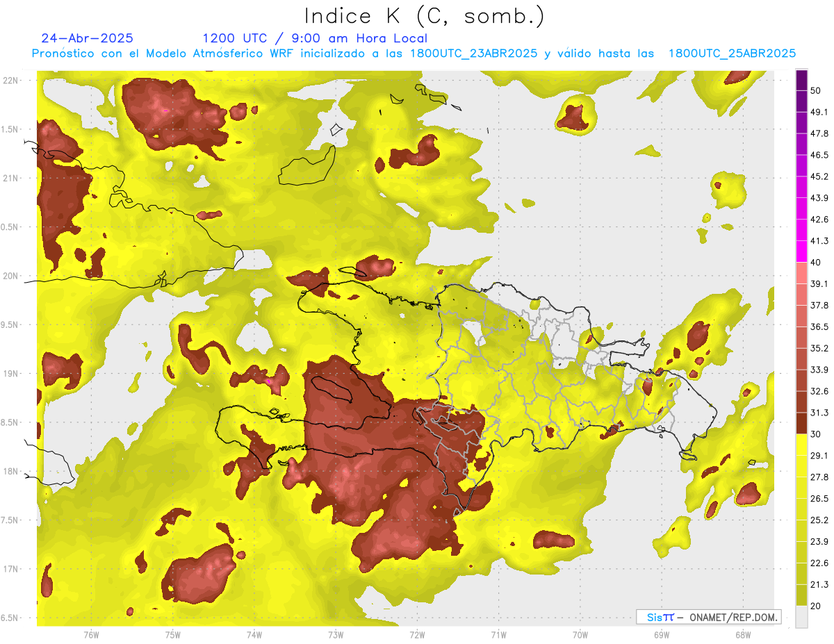Click the color scale value '20'
This screenshot has height=644, width=834.
[x=816, y=606]
